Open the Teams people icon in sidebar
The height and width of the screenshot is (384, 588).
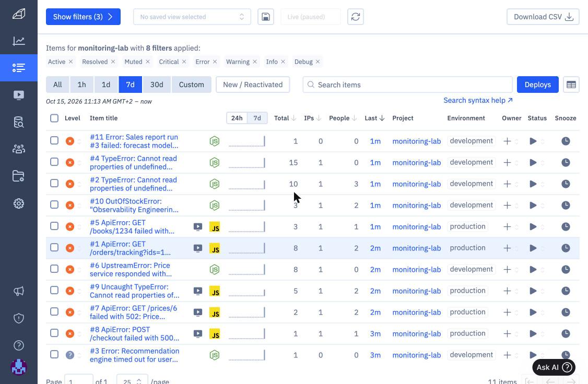(x=19, y=149)
